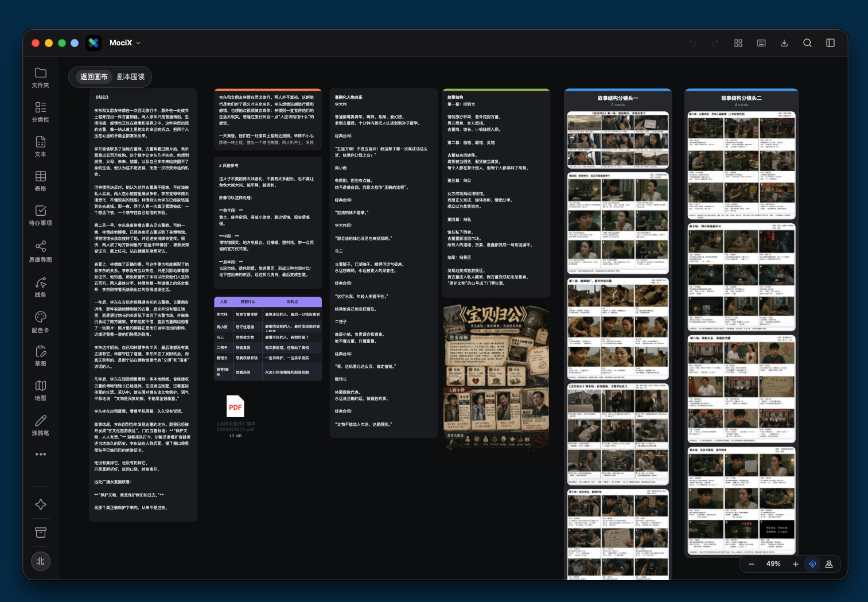Click the undo arrow in top toolbar
This screenshot has width=868, height=602.
point(692,43)
